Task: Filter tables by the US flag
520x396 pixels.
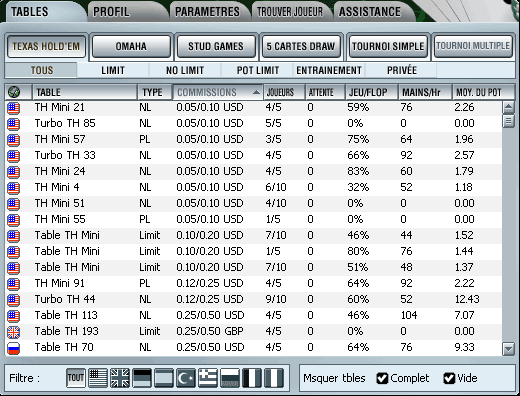Action: (x=98, y=378)
